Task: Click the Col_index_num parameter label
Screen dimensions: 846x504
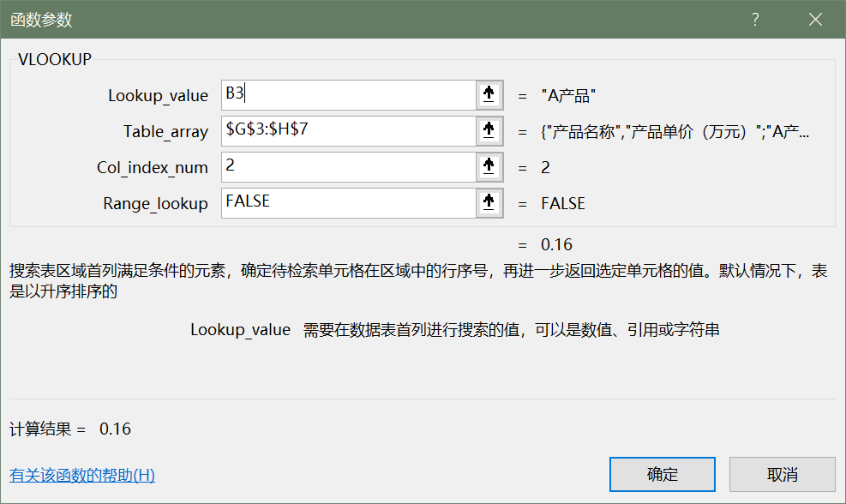Action: point(153,168)
